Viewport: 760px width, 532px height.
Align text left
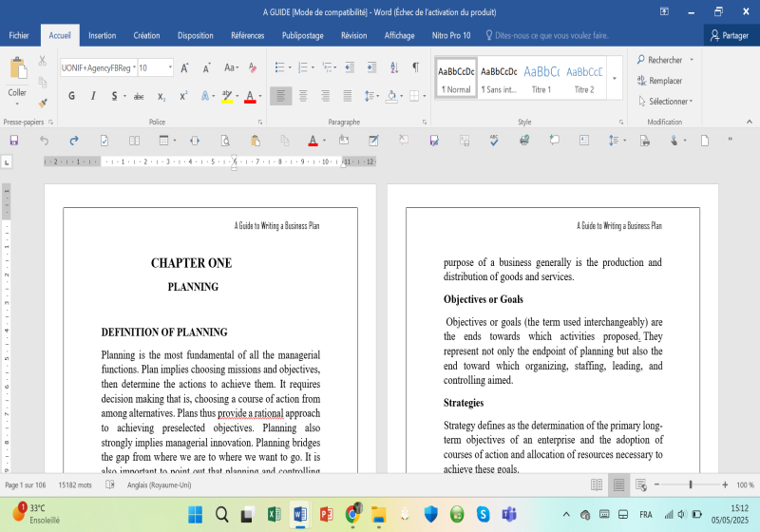[280, 96]
